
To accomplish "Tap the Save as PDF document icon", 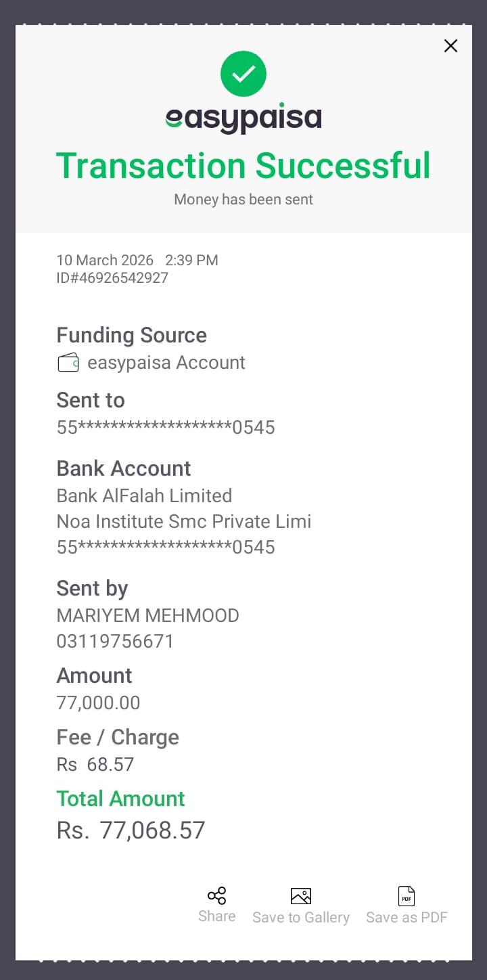I will click(407, 896).
